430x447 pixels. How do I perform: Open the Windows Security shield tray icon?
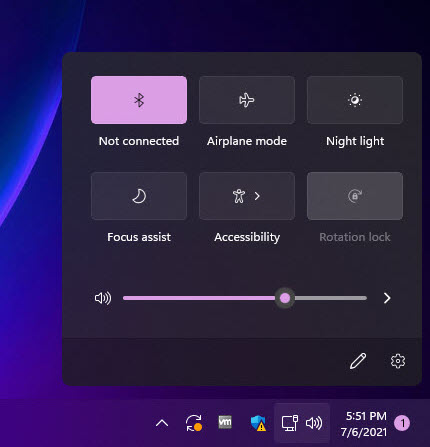(x=258, y=423)
